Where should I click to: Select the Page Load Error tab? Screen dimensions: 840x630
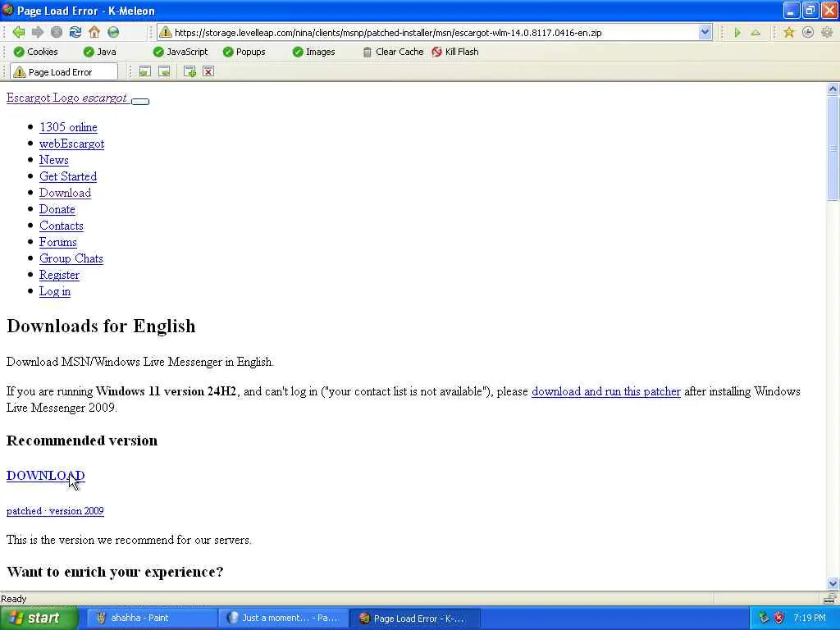coord(64,72)
